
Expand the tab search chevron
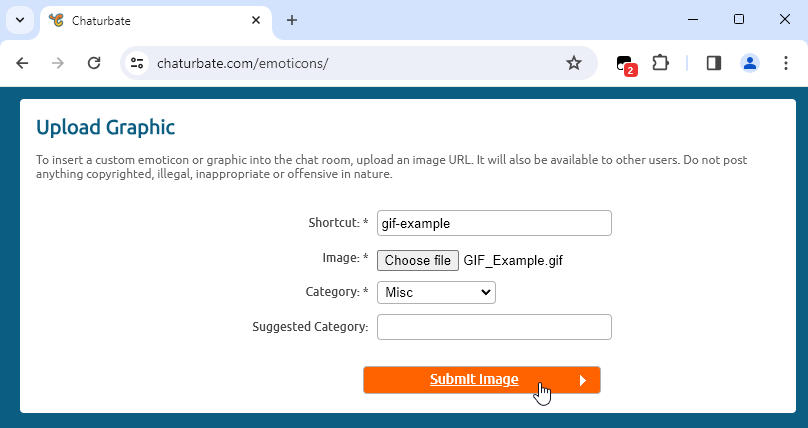(19, 20)
